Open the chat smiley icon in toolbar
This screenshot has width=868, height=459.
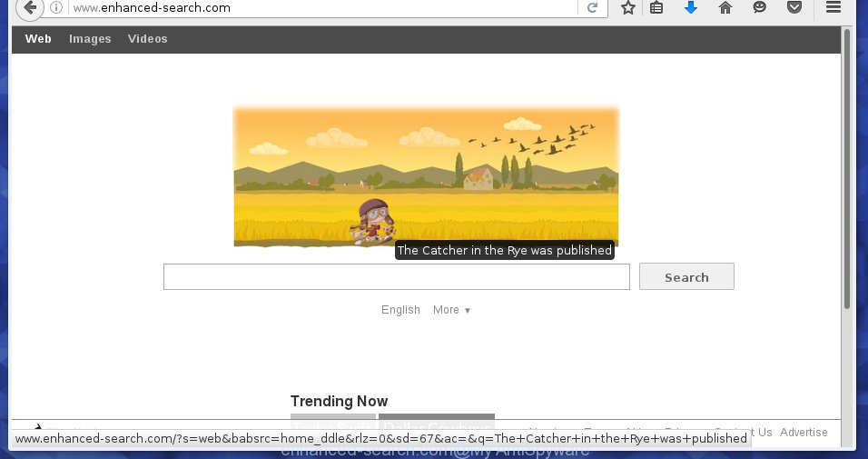759,7
